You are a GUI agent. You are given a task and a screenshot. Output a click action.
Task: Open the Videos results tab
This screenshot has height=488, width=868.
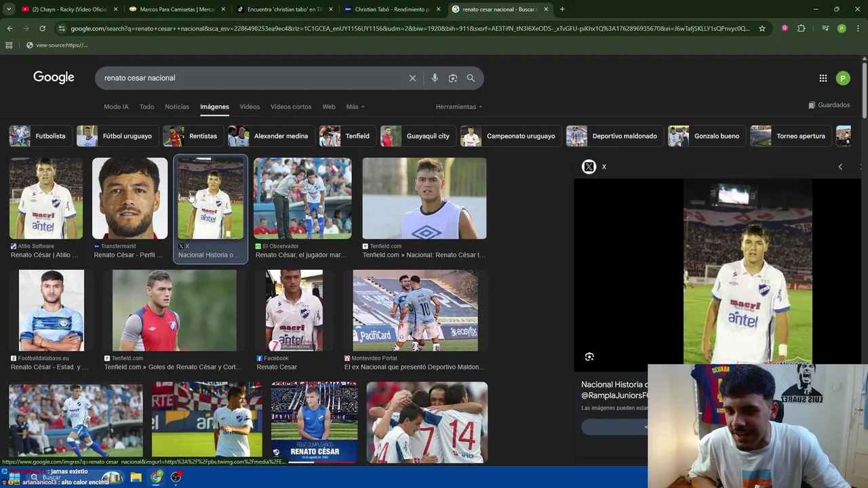click(x=250, y=106)
